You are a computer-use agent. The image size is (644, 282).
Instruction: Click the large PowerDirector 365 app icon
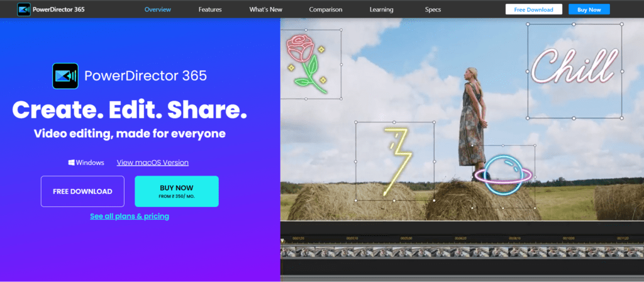[x=65, y=76]
